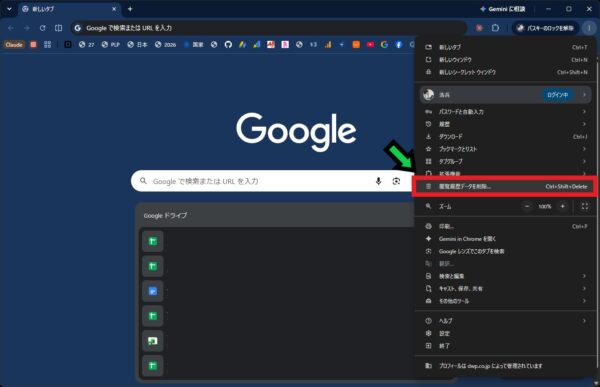This screenshot has height=387, width=600.
Task: Open the PLP bookmark
Action: point(111,45)
